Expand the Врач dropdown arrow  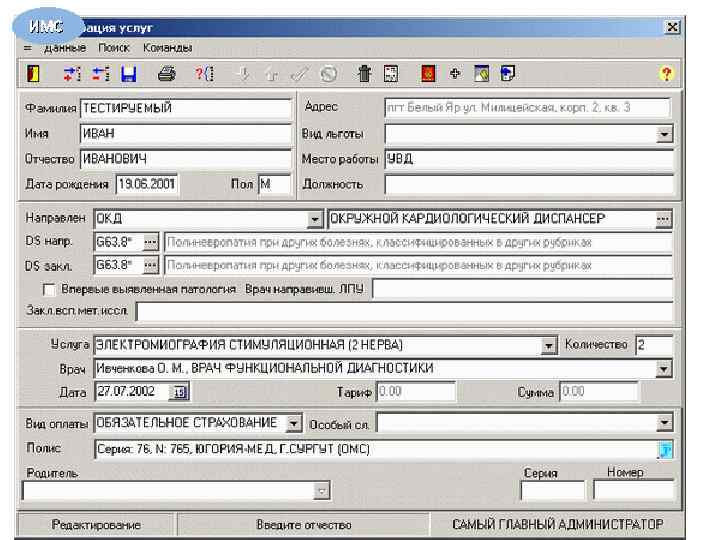click(x=664, y=369)
